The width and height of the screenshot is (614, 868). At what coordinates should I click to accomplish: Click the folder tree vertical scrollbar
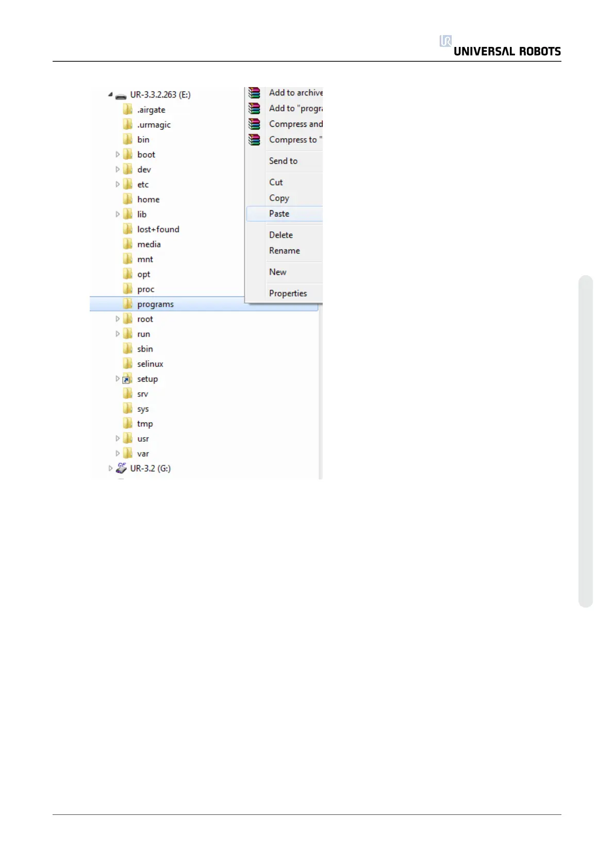(321, 392)
